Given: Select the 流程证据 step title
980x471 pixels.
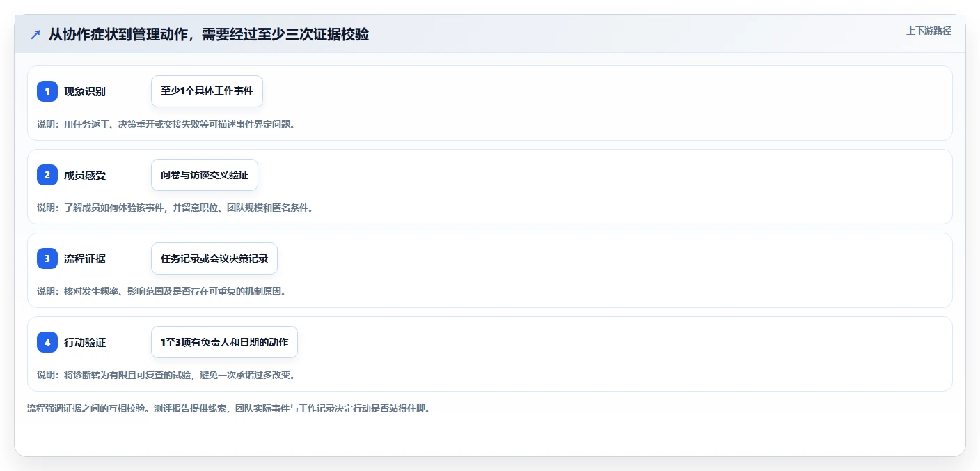Looking at the screenshot, I should click(85, 258).
